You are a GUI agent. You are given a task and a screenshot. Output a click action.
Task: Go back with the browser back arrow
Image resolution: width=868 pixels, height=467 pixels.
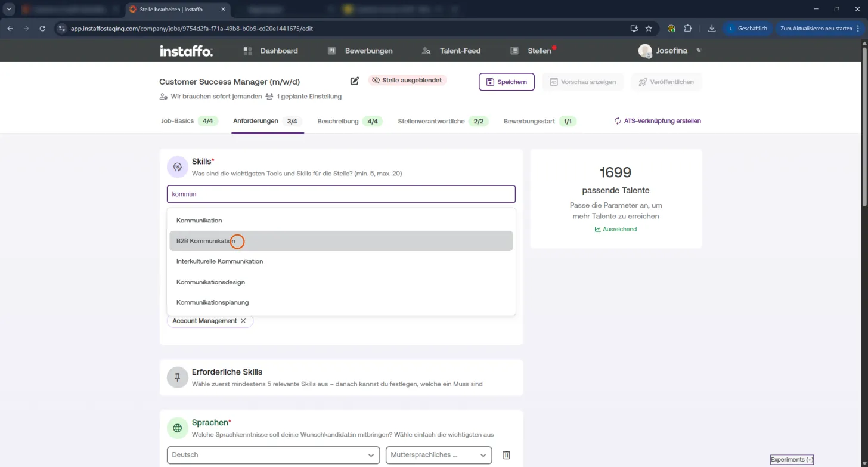[x=10, y=29]
